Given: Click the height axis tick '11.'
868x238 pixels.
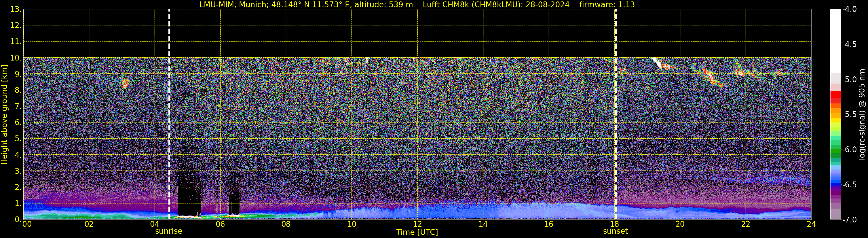Looking at the screenshot, I should pos(16,42).
